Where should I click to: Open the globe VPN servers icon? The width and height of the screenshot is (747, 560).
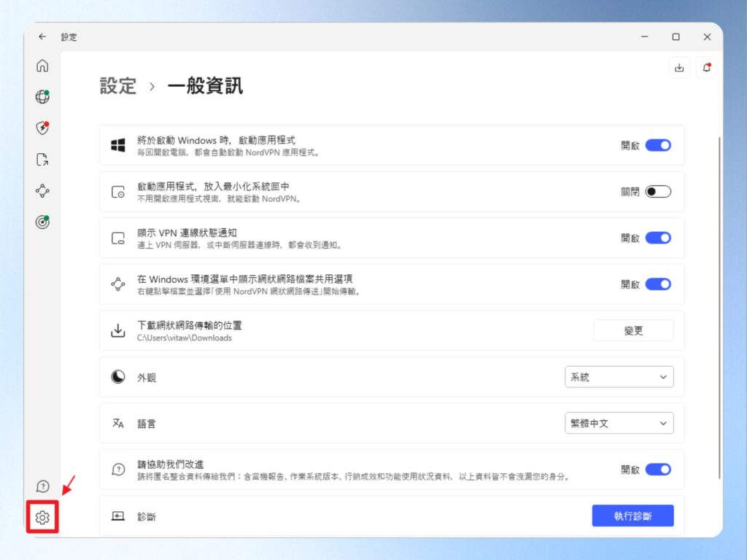[x=42, y=97]
